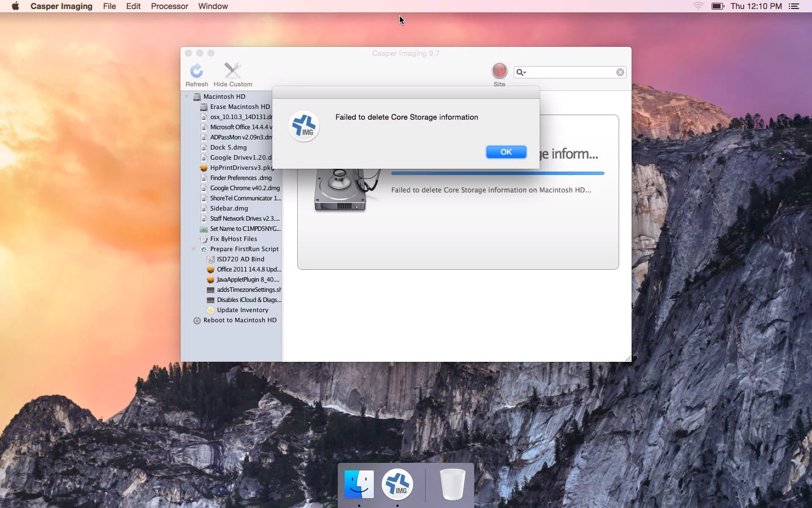Click the Refresh toolbar icon
The height and width of the screenshot is (508, 812).
pos(196,71)
